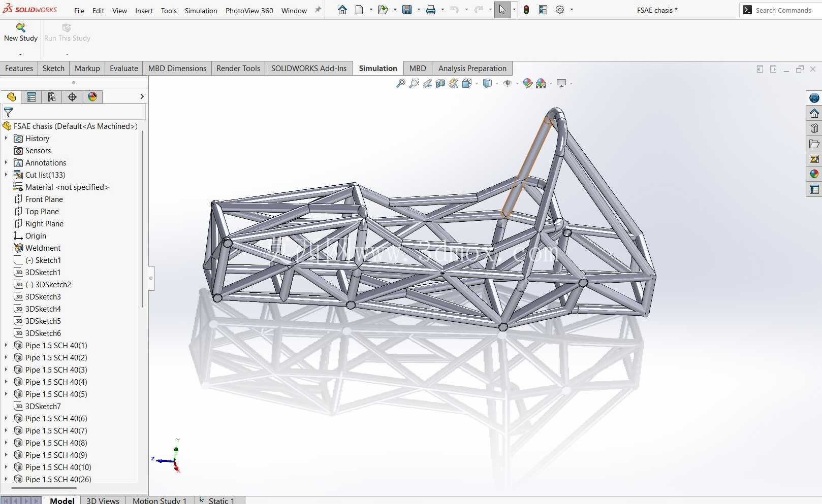Screen dimensions: 822x504
Task: Select Material <not specified> item
Action: [67, 187]
